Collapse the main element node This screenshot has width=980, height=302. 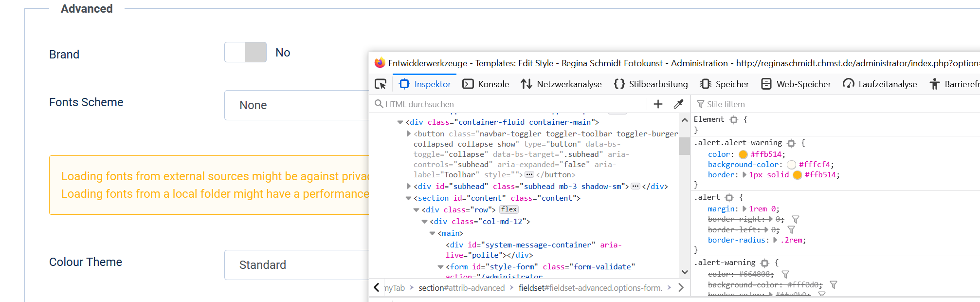point(432,233)
